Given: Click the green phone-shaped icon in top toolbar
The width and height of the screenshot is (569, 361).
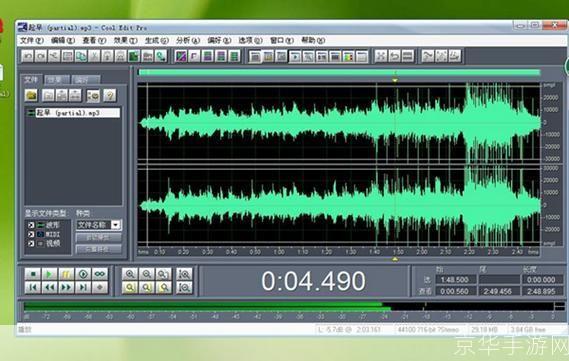Looking at the screenshot, I should (x=161, y=56).
